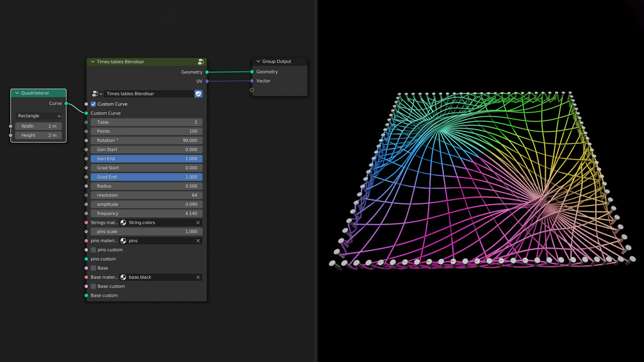Enable the Base checkbox

coord(93,268)
